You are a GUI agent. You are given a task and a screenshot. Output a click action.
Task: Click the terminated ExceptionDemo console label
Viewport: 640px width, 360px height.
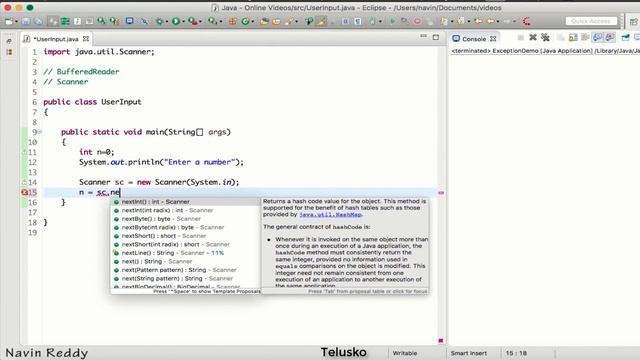(x=545, y=51)
